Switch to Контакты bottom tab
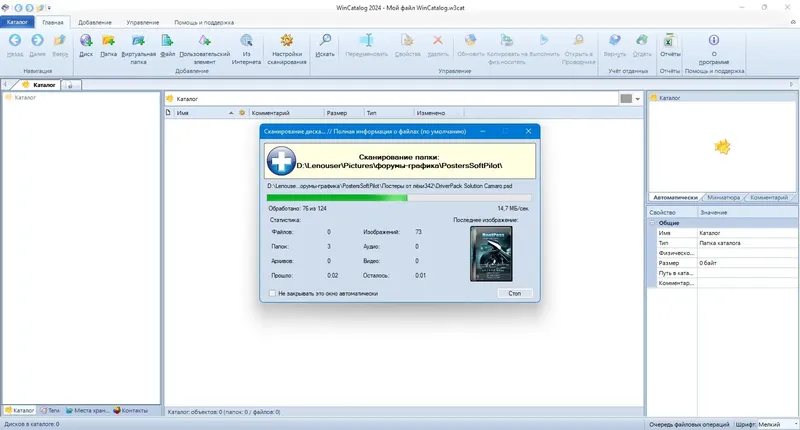 pos(131,410)
